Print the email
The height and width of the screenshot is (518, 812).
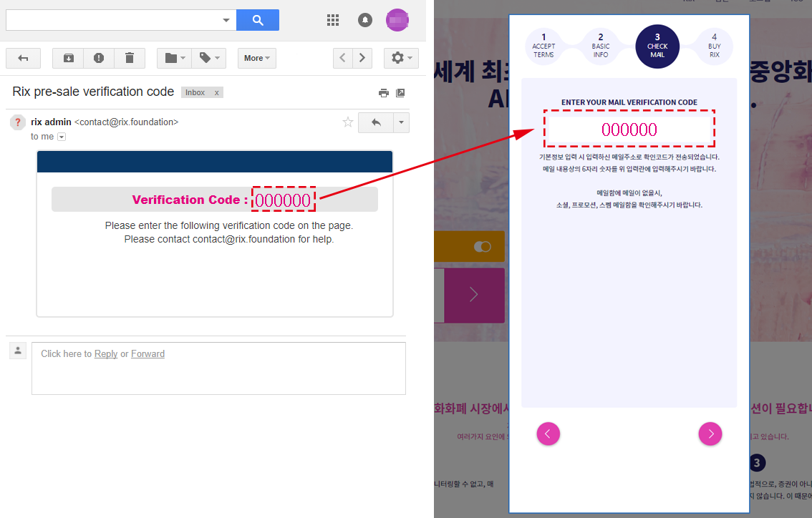click(x=384, y=92)
